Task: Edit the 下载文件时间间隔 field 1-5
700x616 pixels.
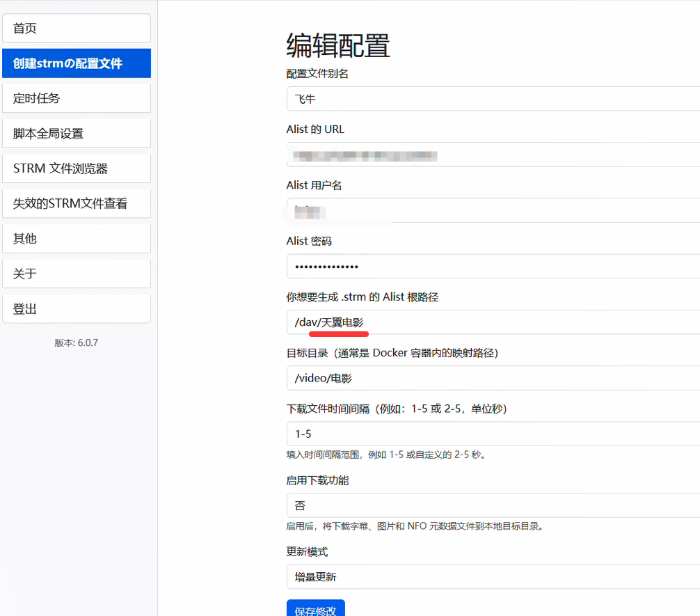Action: (x=493, y=434)
